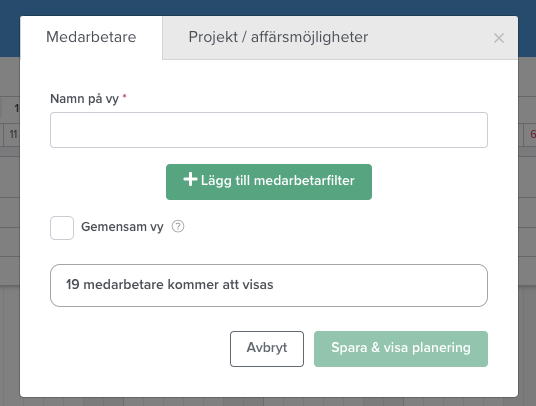The image size is (536, 406).
Task: Select the dimmed cell labeled 11 behind the dialog
Action: 12,134
